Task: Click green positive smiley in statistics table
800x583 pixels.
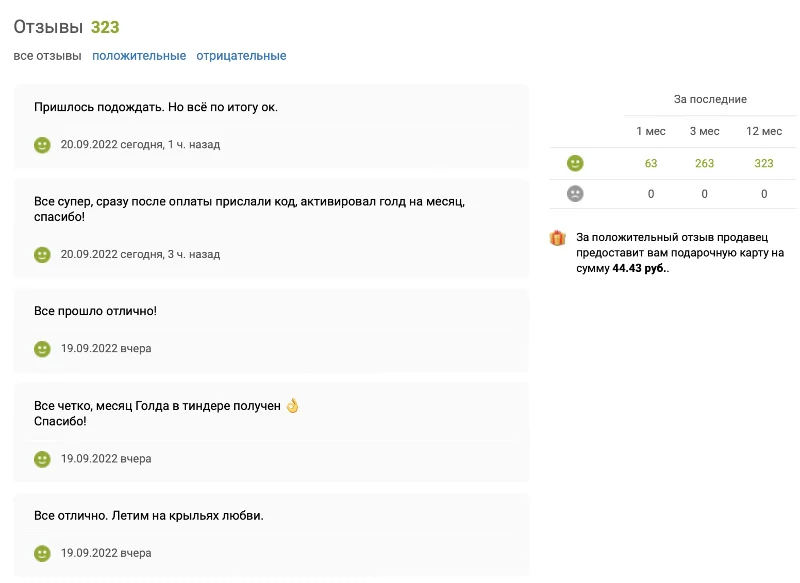Action: (x=575, y=163)
